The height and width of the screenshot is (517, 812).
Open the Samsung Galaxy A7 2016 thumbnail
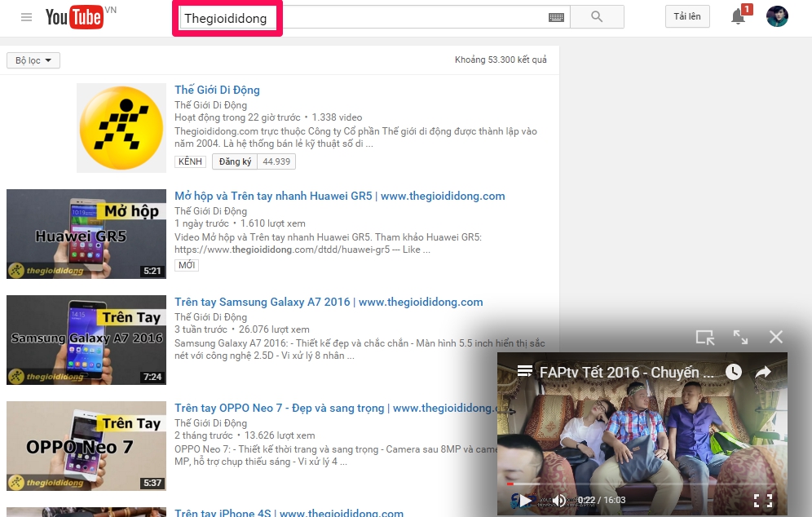[86, 340]
